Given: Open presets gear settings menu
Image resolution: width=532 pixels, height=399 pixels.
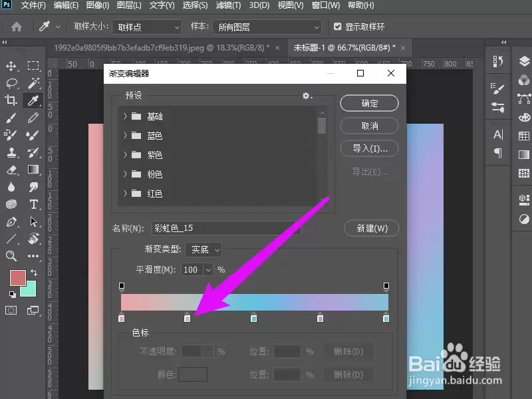Looking at the screenshot, I should tap(307, 96).
